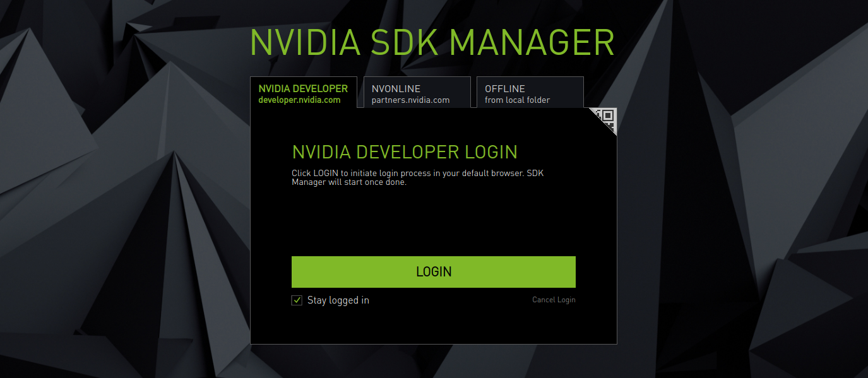The width and height of the screenshot is (868, 378).
Task: Click the Cancel Login link
Action: [554, 300]
